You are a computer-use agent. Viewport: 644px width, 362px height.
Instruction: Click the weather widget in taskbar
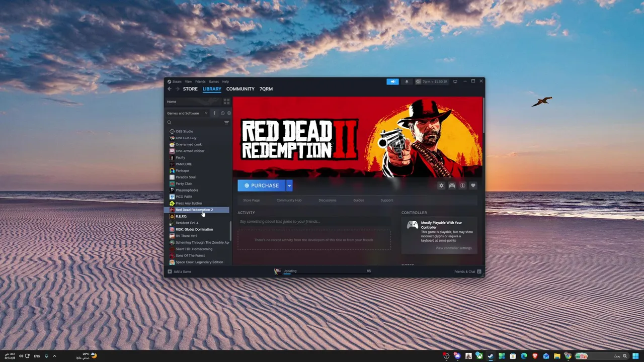pyautogui.click(x=87, y=356)
